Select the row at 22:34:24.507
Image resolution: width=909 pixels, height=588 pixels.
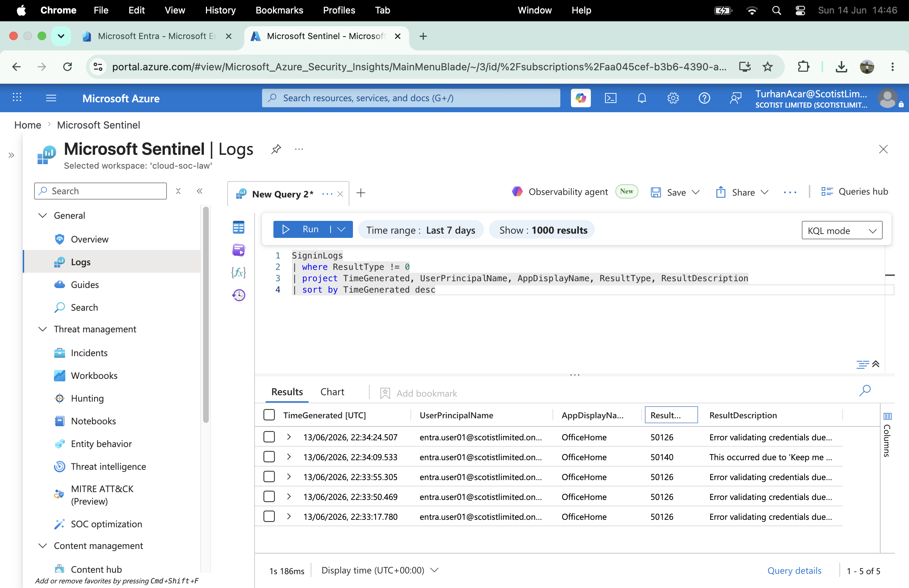click(269, 437)
